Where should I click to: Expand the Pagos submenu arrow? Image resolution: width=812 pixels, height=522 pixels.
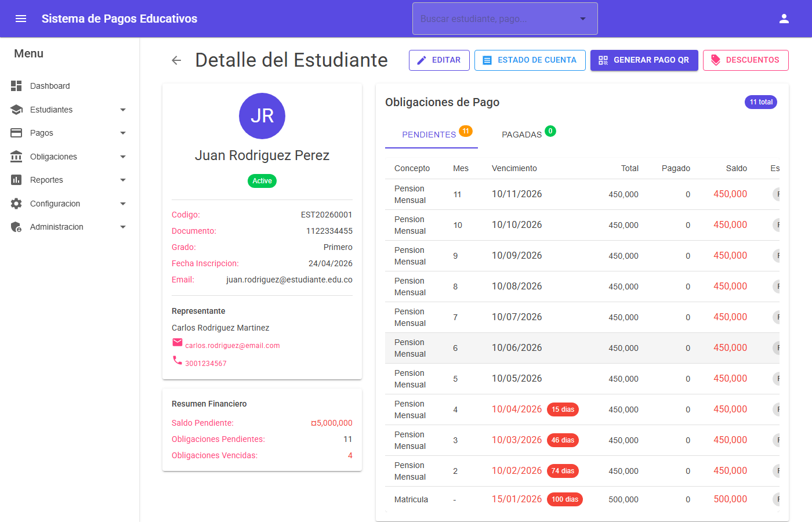[123, 133]
